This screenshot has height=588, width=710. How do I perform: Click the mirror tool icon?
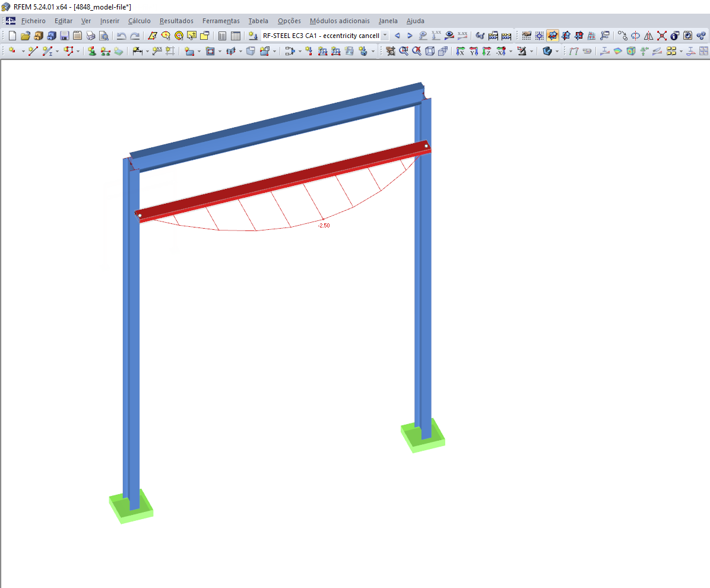click(648, 35)
